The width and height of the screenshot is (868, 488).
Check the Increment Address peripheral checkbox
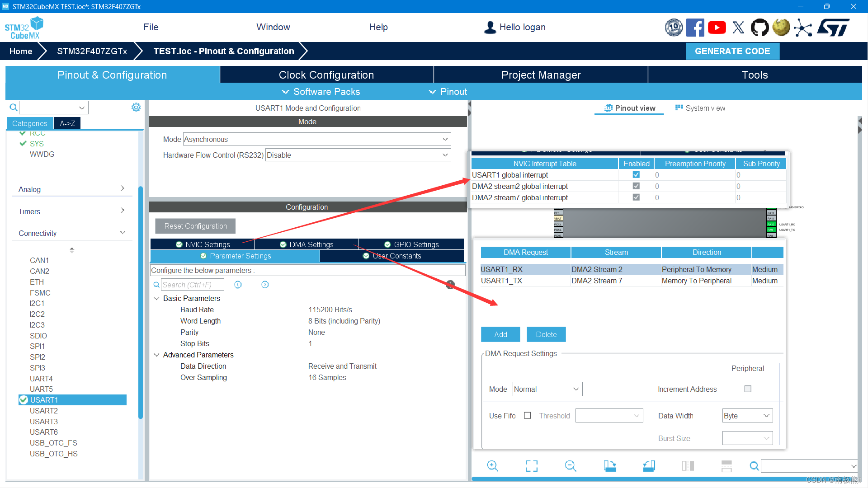748,389
